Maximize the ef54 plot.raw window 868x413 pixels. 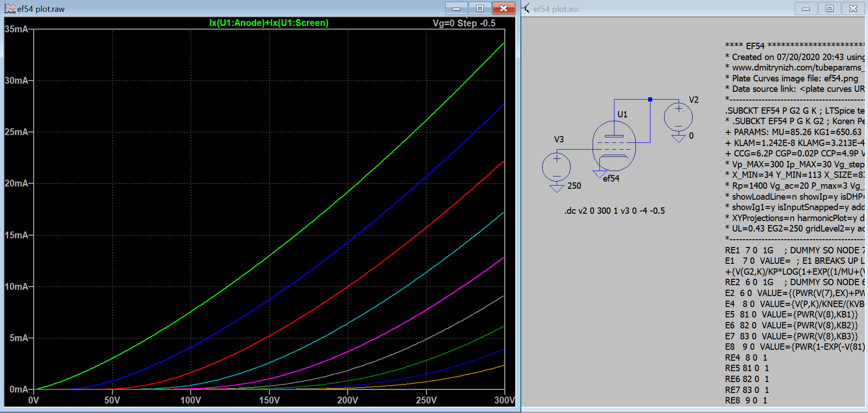coord(480,8)
